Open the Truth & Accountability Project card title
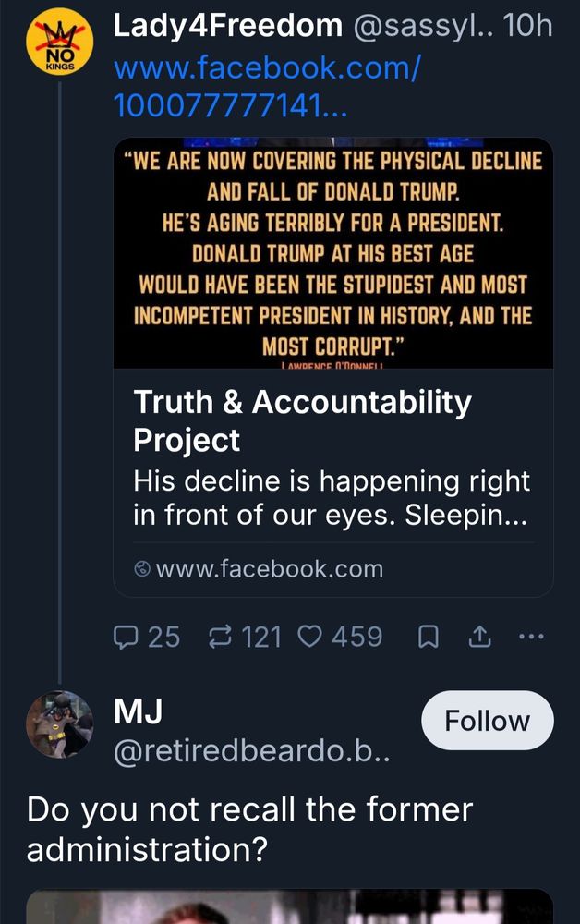 pos(303,420)
